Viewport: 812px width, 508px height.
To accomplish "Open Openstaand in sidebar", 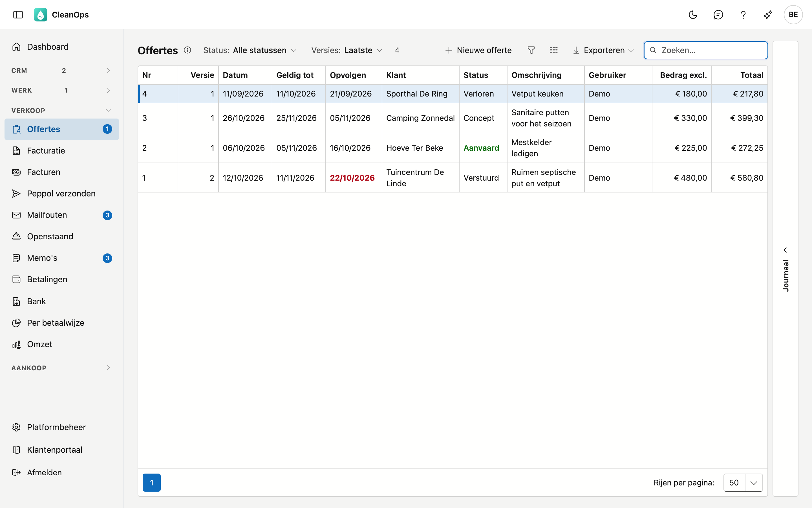I will [x=62, y=237].
